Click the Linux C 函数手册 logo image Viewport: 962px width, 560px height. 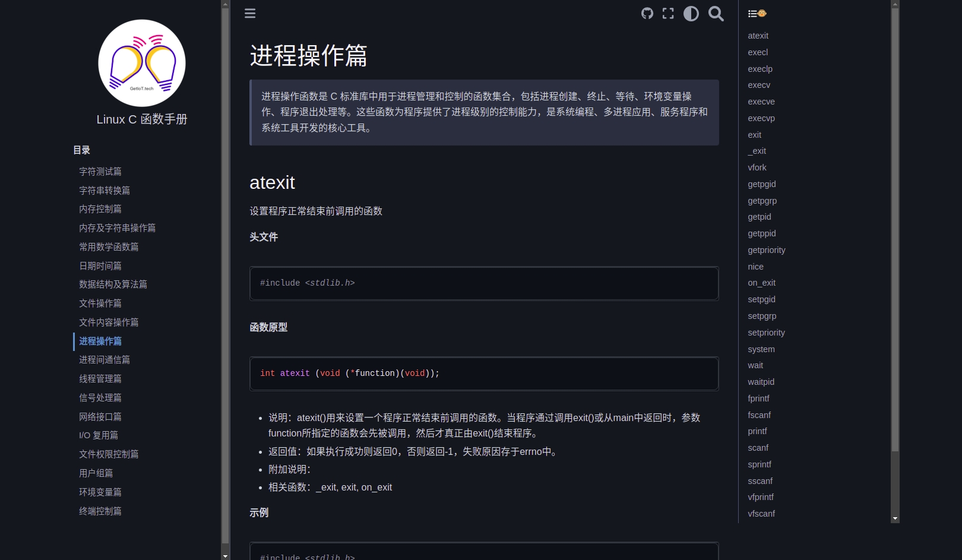point(142,63)
